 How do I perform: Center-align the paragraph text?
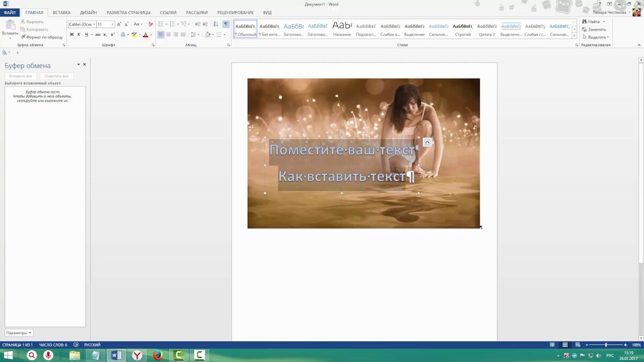[x=169, y=34]
